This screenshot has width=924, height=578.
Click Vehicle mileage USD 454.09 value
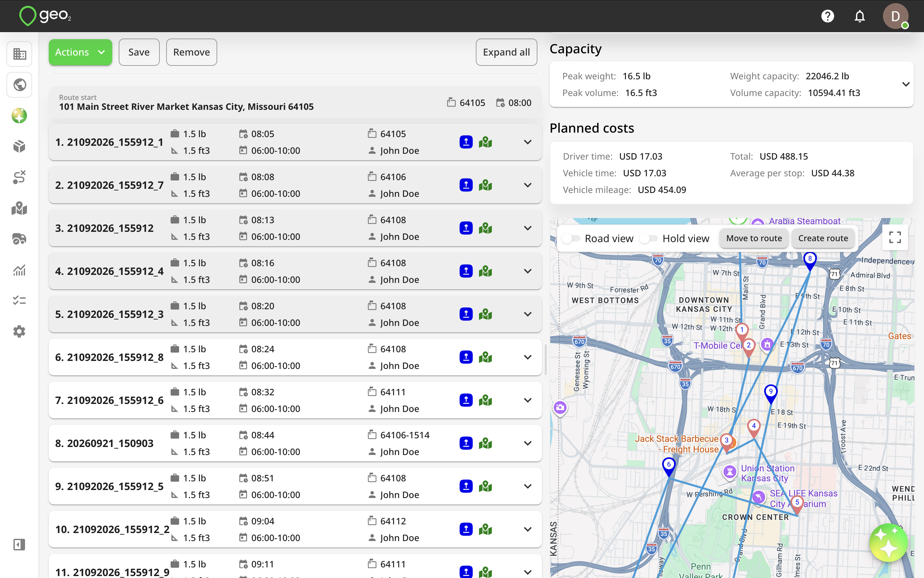(x=662, y=189)
